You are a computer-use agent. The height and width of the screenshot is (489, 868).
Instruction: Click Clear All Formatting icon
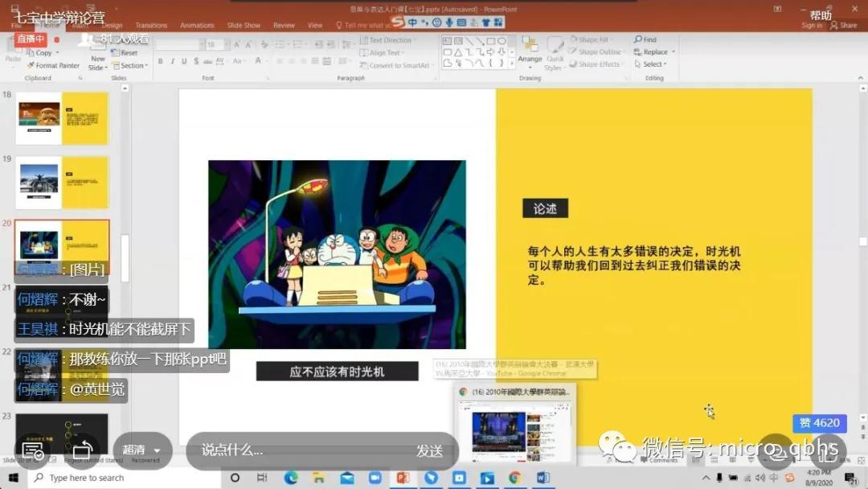(x=264, y=44)
